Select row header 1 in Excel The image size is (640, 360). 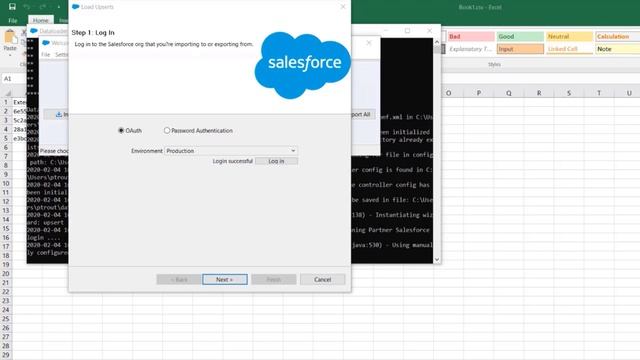[6, 102]
